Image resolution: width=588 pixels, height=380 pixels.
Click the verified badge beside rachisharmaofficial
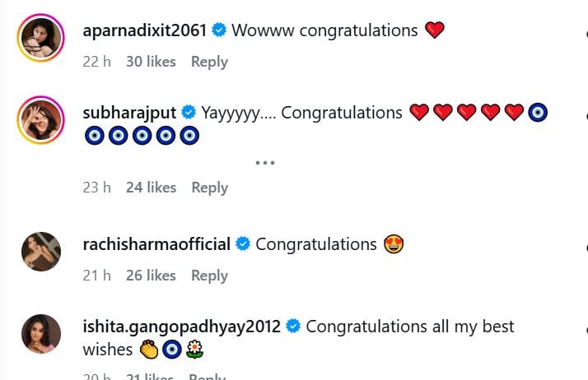coord(243,244)
